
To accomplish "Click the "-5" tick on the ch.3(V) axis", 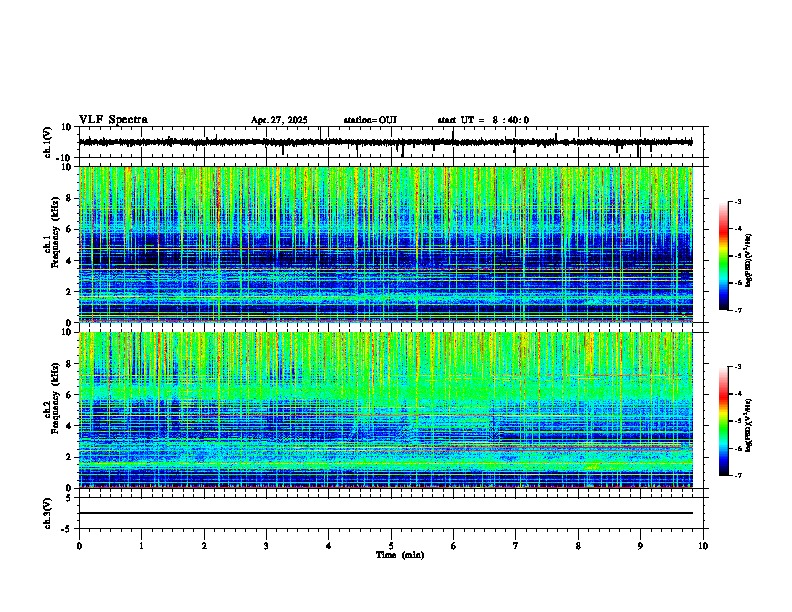I will click(x=68, y=528).
